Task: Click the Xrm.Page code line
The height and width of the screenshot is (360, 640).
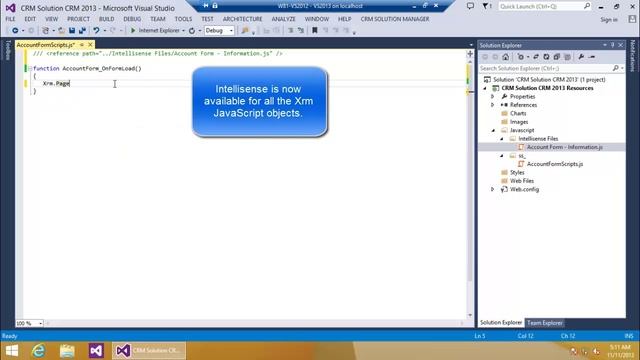Action: point(56,84)
